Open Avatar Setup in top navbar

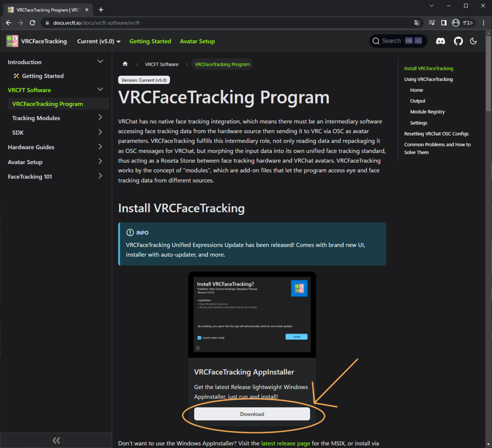click(197, 41)
